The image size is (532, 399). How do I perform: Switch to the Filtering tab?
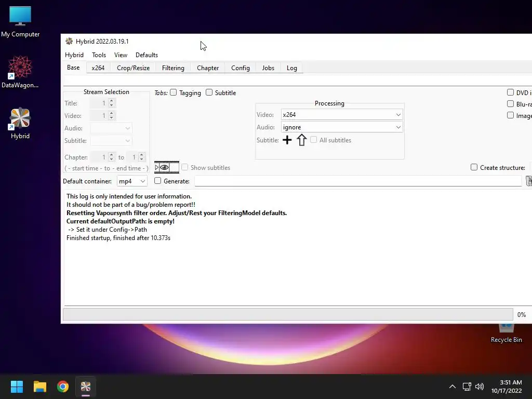click(173, 68)
